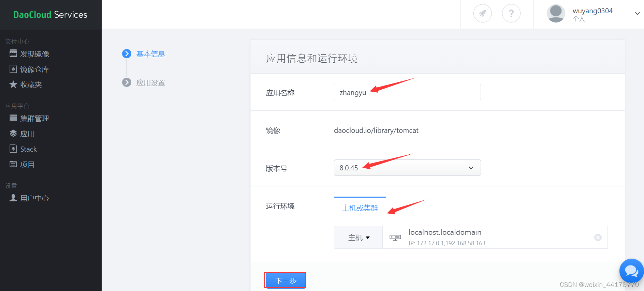Select the 基本信息 step
Image resolution: width=644 pixels, height=291 pixels.
point(150,54)
